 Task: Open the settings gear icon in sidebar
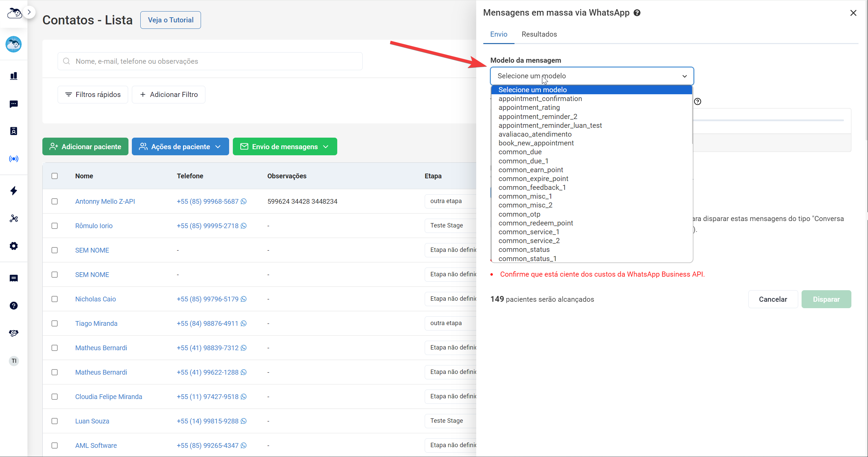[14, 246]
